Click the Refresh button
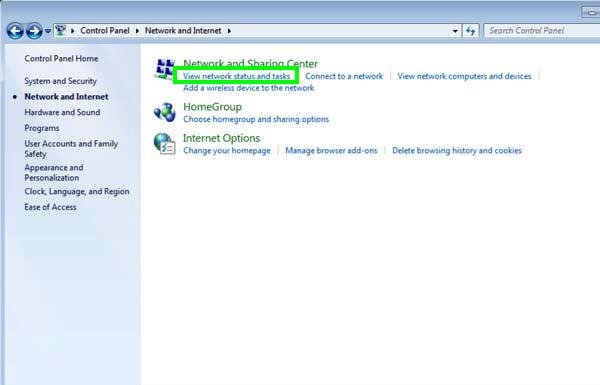 471,31
